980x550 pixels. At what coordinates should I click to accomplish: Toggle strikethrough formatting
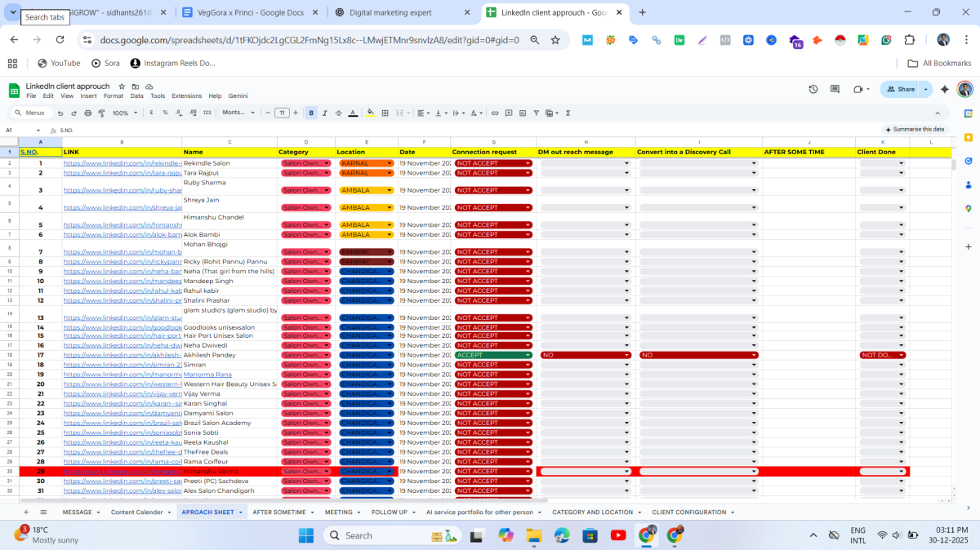pos(338,113)
